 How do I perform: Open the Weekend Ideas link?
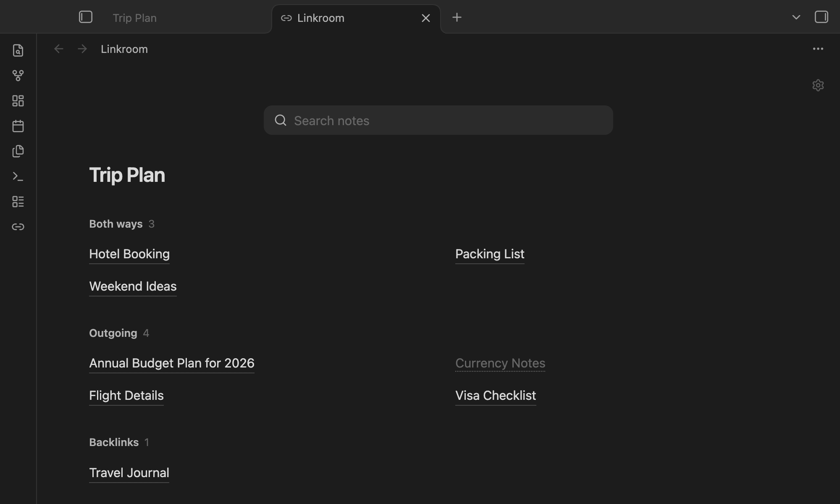[x=133, y=286]
